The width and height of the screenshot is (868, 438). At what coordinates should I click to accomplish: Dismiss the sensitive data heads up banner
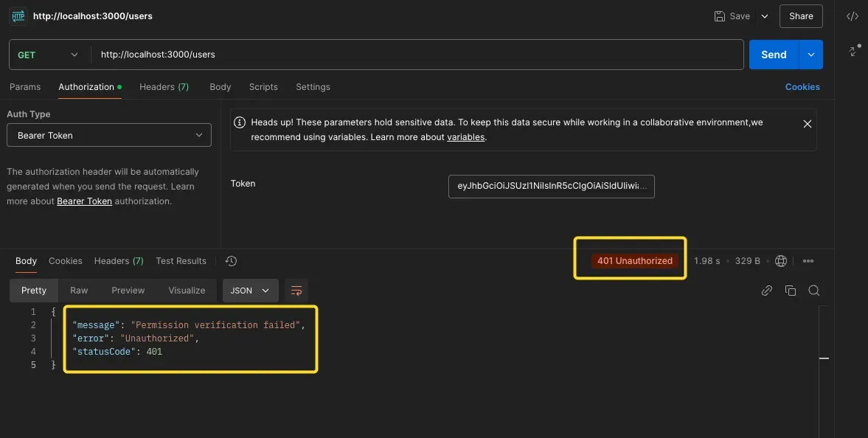pos(807,124)
